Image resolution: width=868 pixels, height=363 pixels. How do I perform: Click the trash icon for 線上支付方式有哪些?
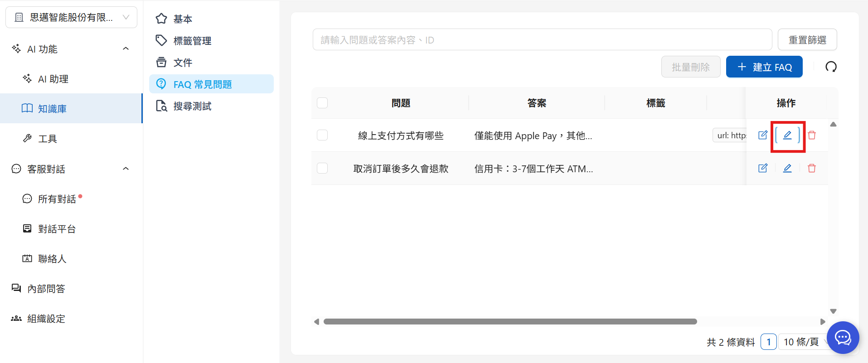pos(811,135)
